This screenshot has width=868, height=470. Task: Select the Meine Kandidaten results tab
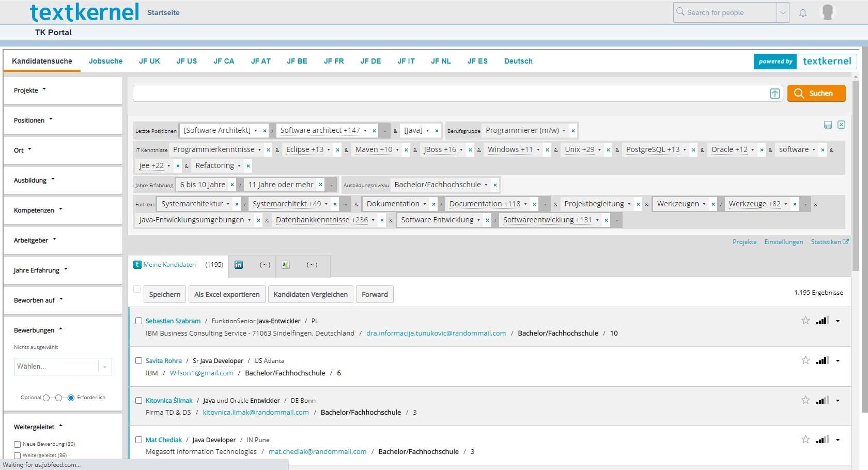[178, 265]
